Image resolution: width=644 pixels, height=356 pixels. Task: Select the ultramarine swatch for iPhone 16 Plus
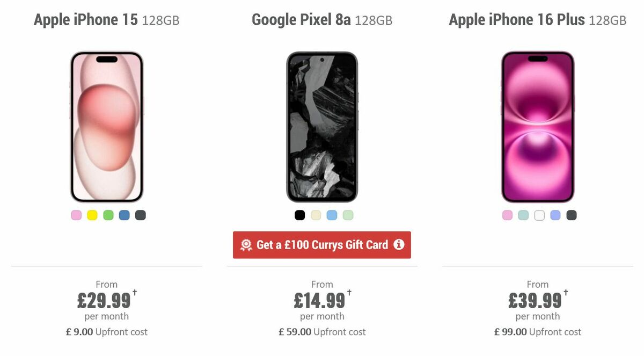point(554,215)
